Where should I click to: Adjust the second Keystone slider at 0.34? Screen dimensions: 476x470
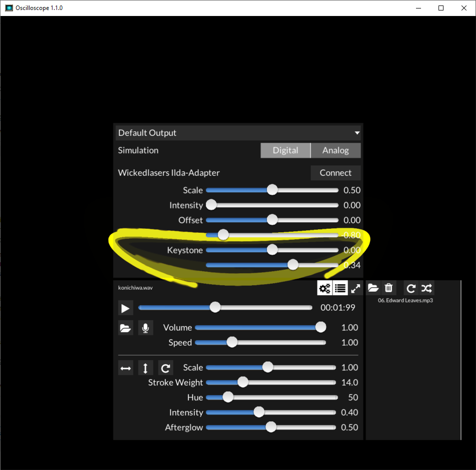(272, 265)
